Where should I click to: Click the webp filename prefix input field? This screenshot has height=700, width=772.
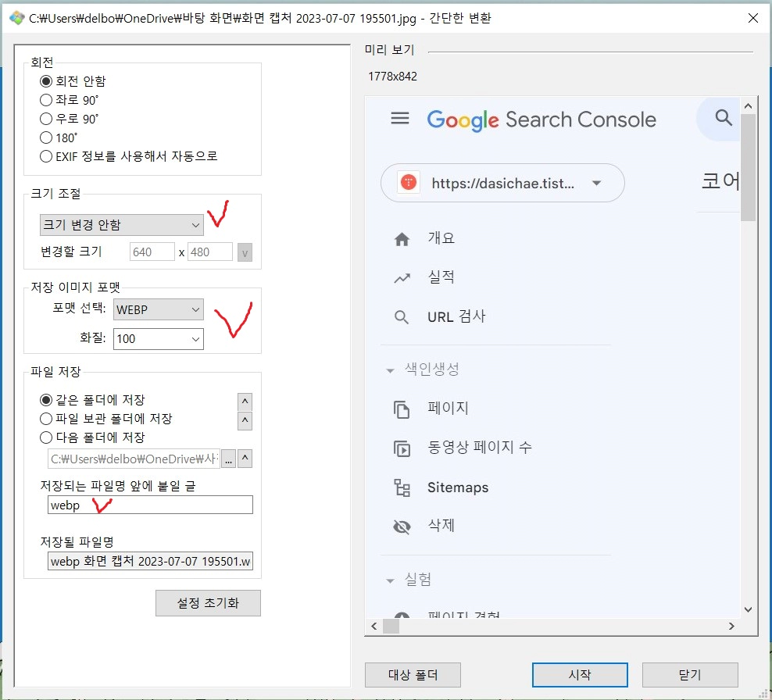(149, 505)
